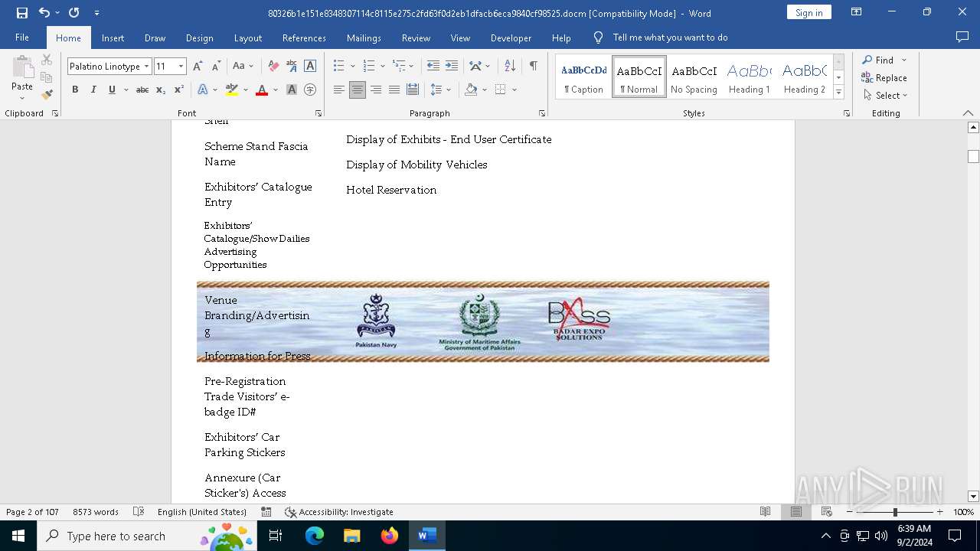Switch to Read Mode view
The height and width of the screenshot is (551, 980).
[766, 512]
